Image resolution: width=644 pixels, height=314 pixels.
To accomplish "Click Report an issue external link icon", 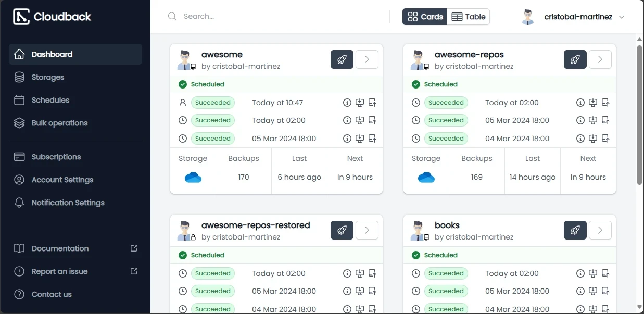I will click(134, 271).
